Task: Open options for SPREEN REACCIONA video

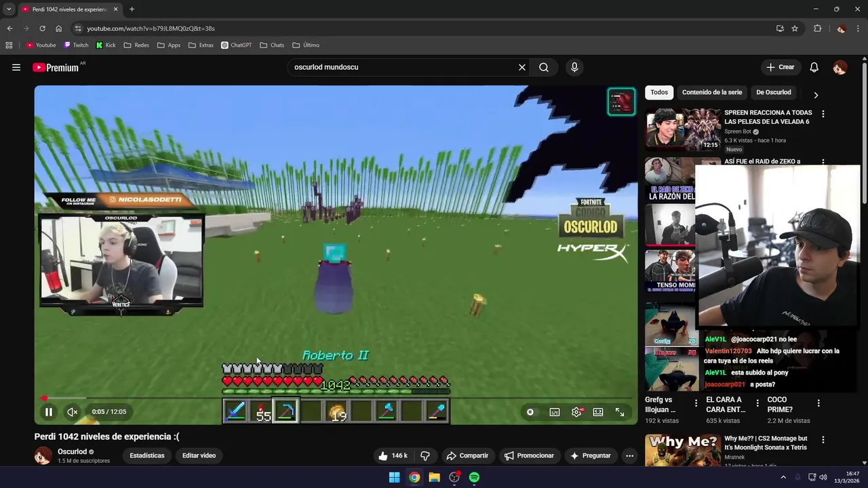Action: [x=823, y=114]
